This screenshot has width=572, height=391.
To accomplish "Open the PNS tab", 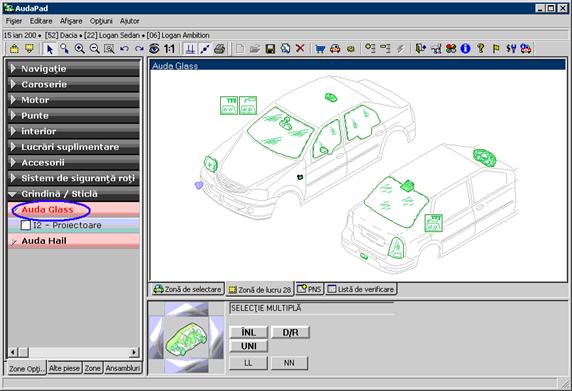I will (x=309, y=289).
